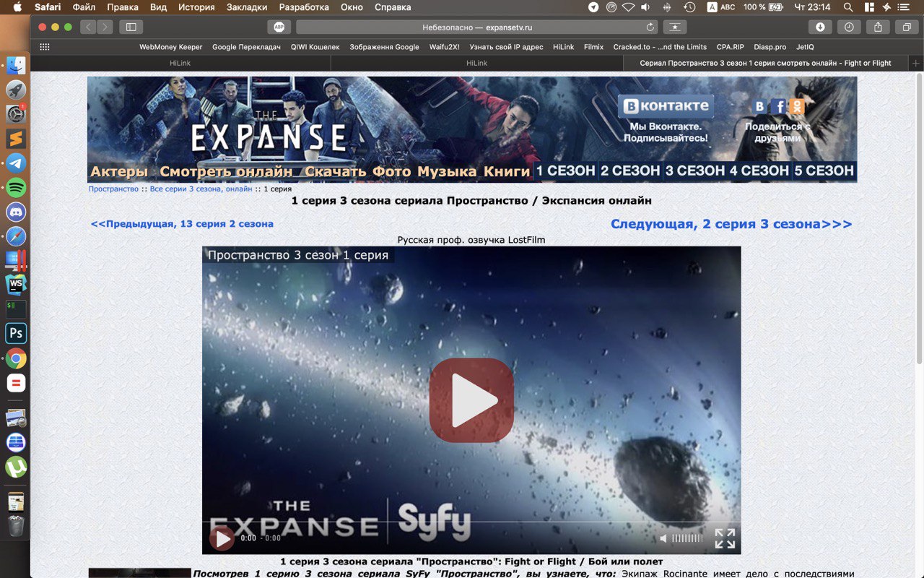This screenshot has width=924, height=578.
Task: Click the Safari compass Dock icon
Action: [16, 236]
